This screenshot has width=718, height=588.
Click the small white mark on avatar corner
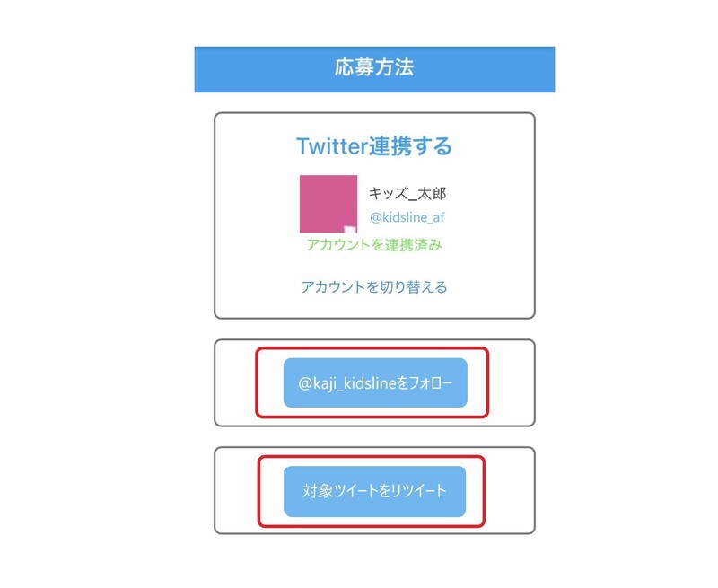pyautogui.click(x=351, y=228)
